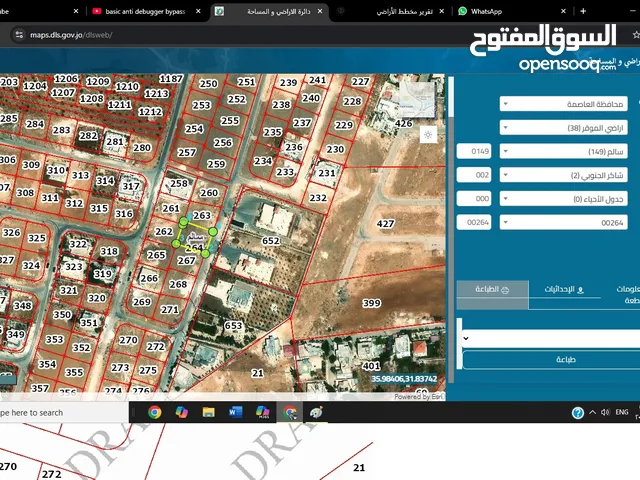The width and height of the screenshot is (640, 480).
Task: Open the الإحداثيات coordinates tab
Action: [x=564, y=289]
